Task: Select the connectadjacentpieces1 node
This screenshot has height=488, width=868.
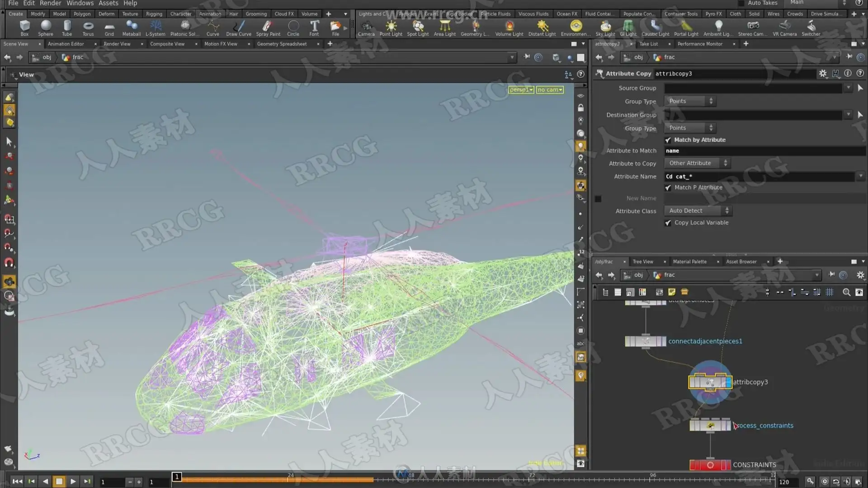Action: point(646,342)
